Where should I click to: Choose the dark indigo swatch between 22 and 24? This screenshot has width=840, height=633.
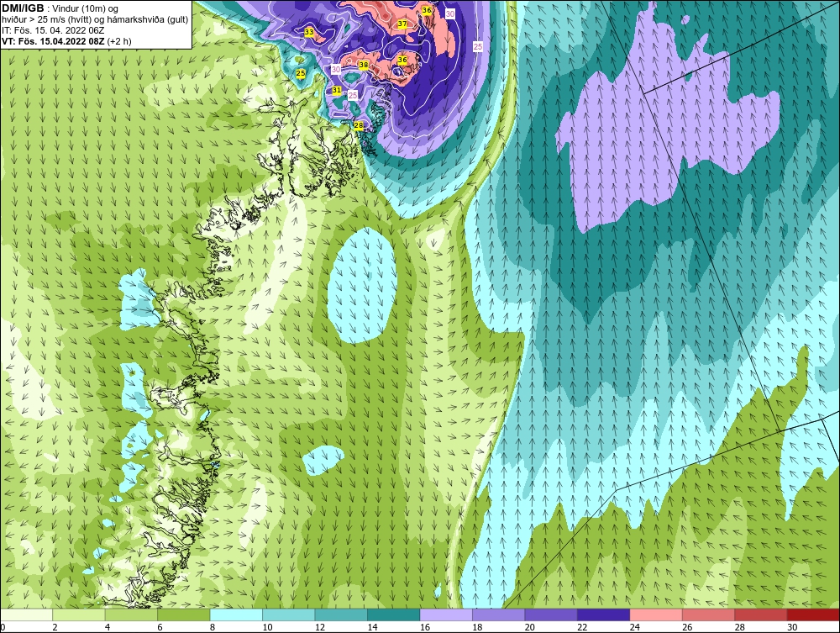pyautogui.click(x=604, y=615)
